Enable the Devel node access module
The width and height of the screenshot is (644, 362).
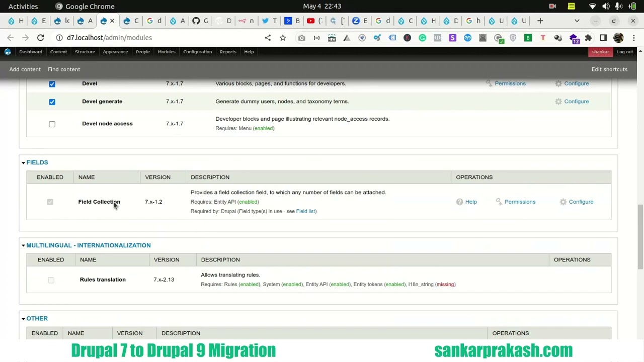click(52, 124)
